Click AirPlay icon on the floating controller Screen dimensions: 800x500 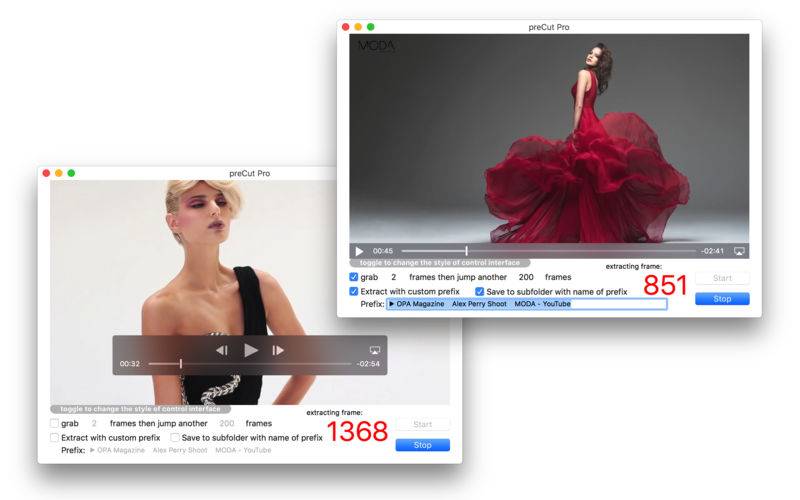375,350
